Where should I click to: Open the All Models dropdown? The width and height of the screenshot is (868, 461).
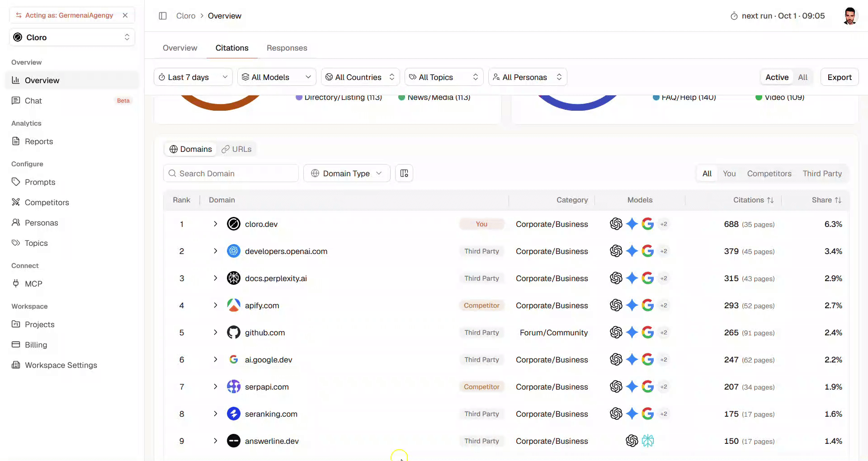pos(277,77)
